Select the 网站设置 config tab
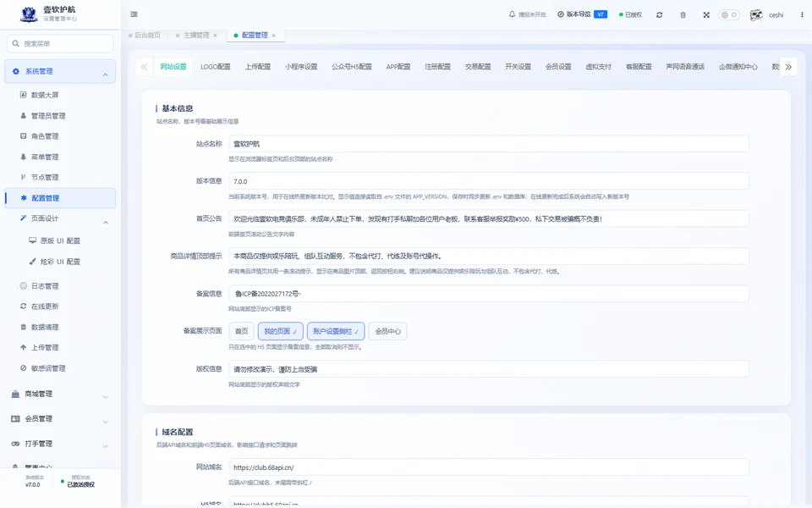812x508 pixels. [x=173, y=67]
